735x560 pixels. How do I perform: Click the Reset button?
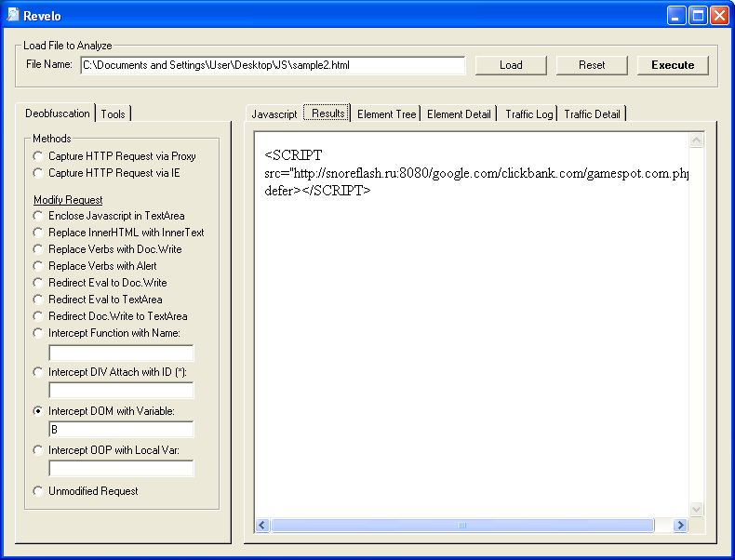tap(591, 65)
